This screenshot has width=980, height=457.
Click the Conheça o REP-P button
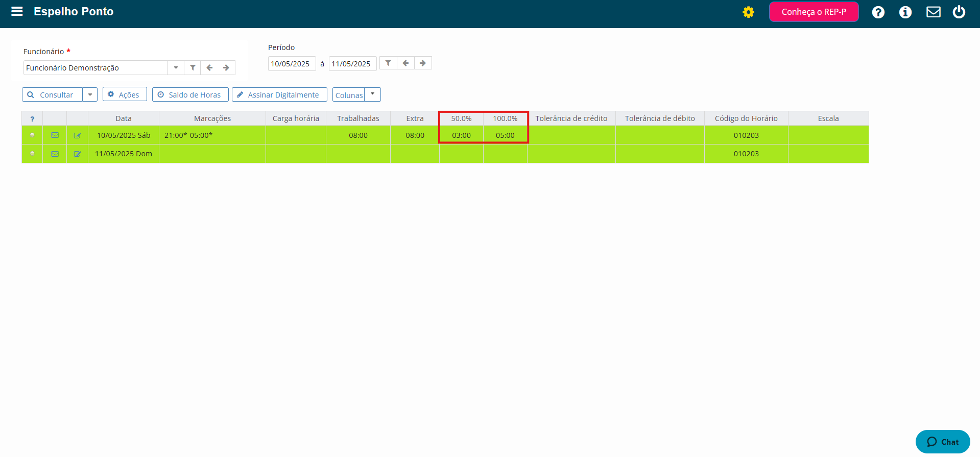coord(814,12)
